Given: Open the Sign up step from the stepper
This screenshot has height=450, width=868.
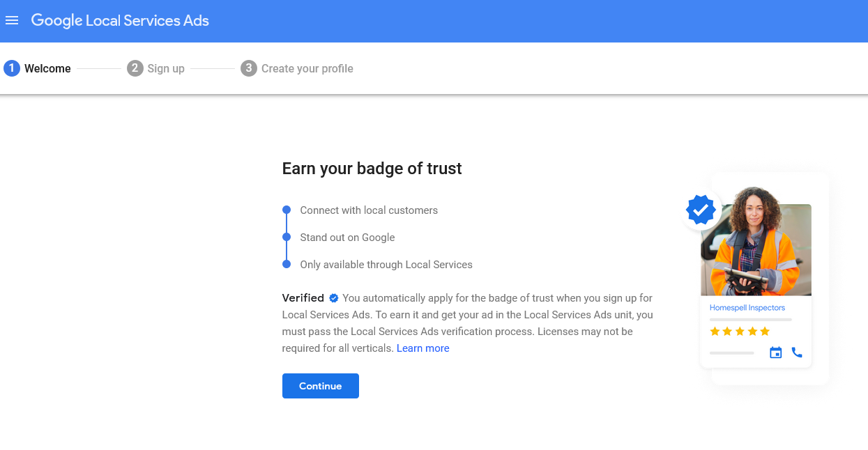Looking at the screenshot, I should click(166, 68).
